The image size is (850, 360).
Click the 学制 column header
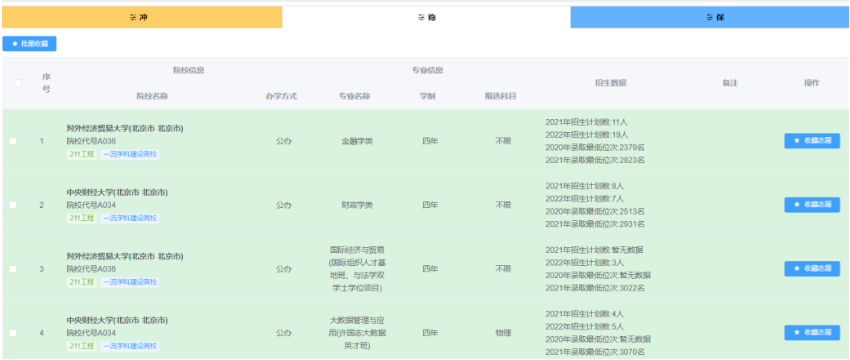click(427, 96)
